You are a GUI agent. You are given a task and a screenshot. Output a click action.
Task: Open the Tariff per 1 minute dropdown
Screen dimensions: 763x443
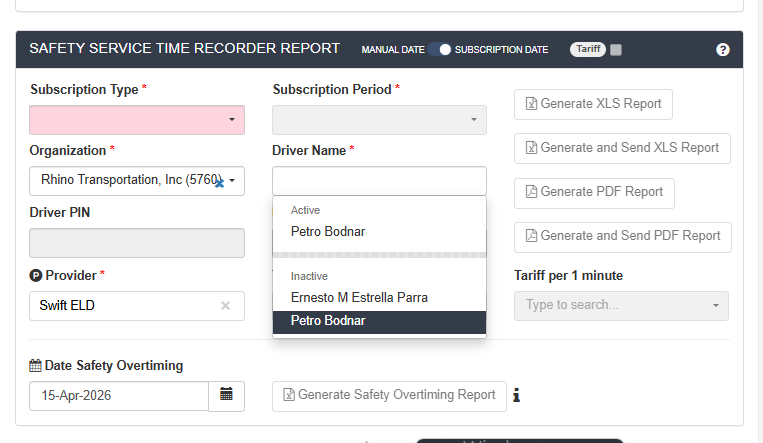click(621, 305)
